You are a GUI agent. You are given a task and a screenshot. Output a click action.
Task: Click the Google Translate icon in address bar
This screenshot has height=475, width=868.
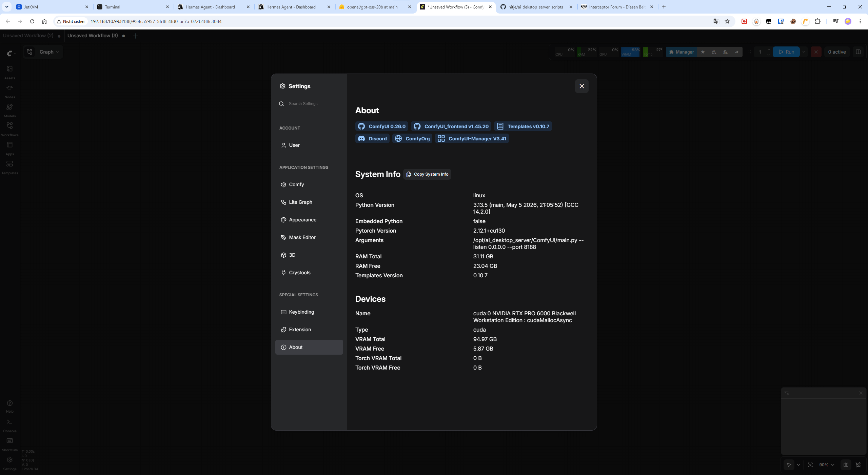pyautogui.click(x=716, y=21)
